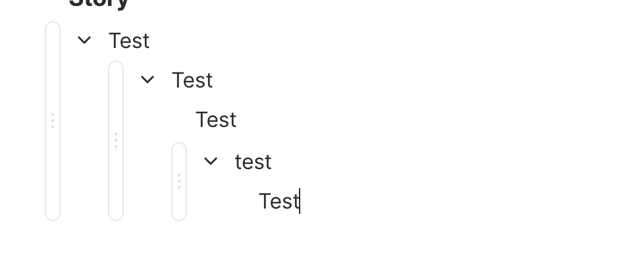Viewport: 644px width, 275px height.
Task: Click the leftmost drag handle dots
Action: (53, 120)
